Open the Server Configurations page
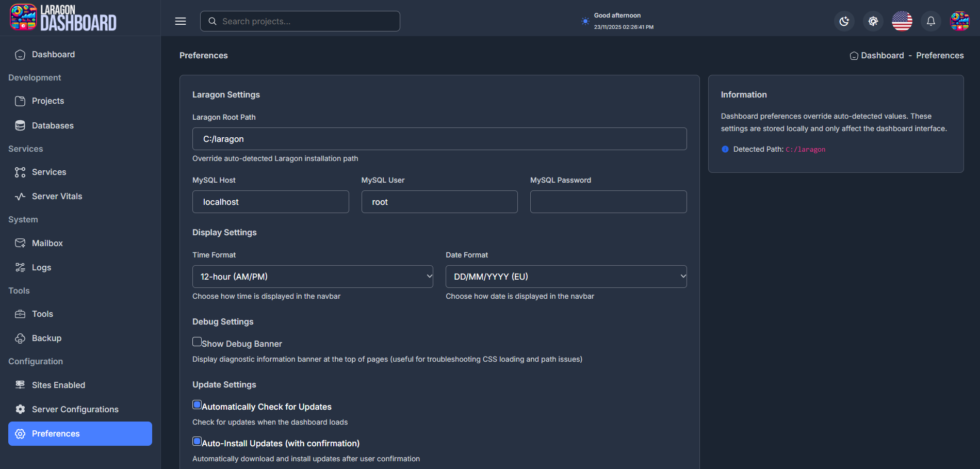The height and width of the screenshot is (469, 980). click(x=75, y=409)
